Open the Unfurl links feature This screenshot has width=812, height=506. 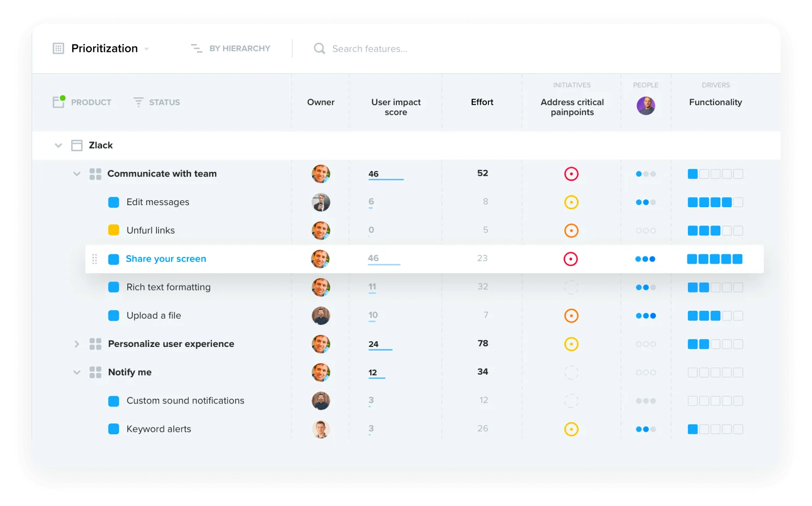coord(151,230)
